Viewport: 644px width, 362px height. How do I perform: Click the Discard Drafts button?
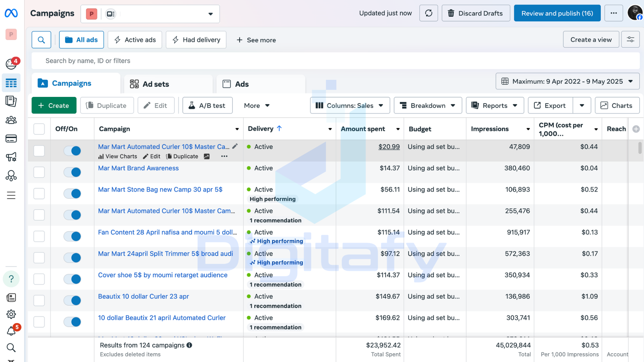(476, 13)
